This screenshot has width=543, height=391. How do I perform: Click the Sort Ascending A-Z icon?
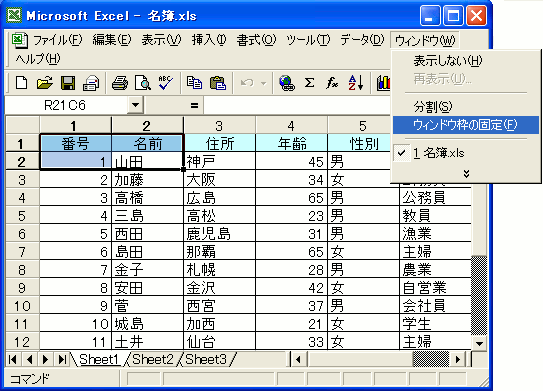point(356,83)
